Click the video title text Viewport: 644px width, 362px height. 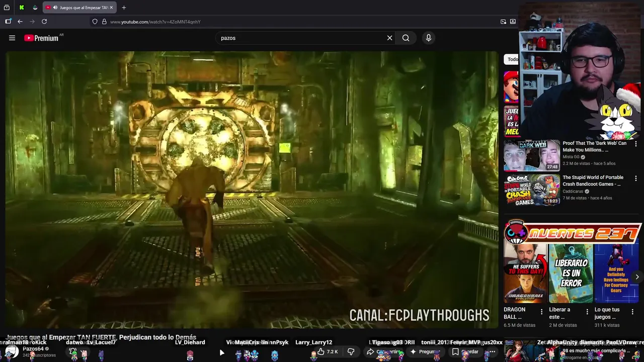tap(101, 337)
